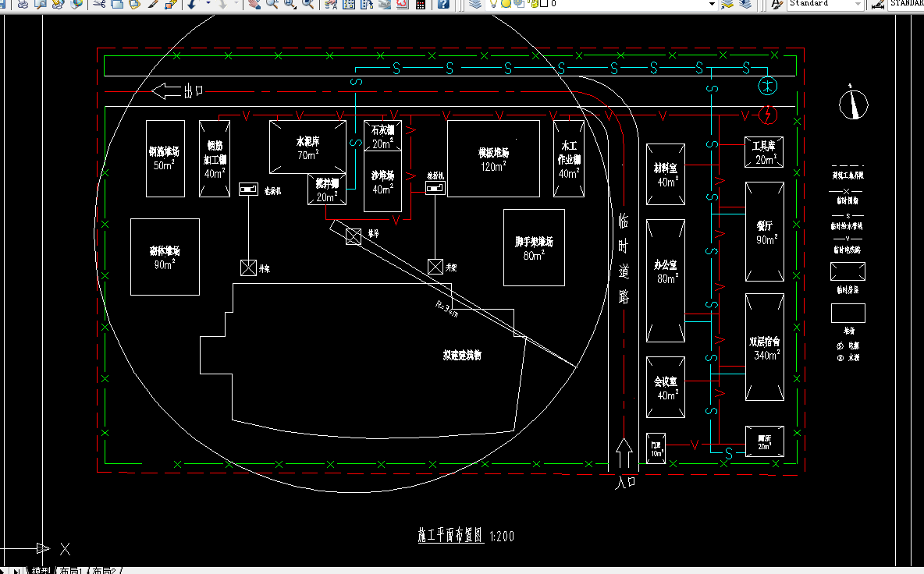This screenshot has height=574, width=924.
Task: Open the Zoom Window flyout tool
Action: (290, 4)
